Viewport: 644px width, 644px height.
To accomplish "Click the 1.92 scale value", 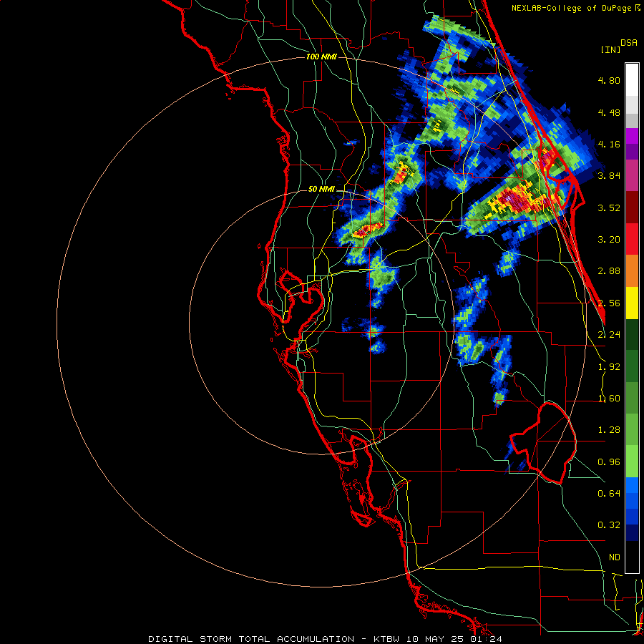I will (x=609, y=367).
